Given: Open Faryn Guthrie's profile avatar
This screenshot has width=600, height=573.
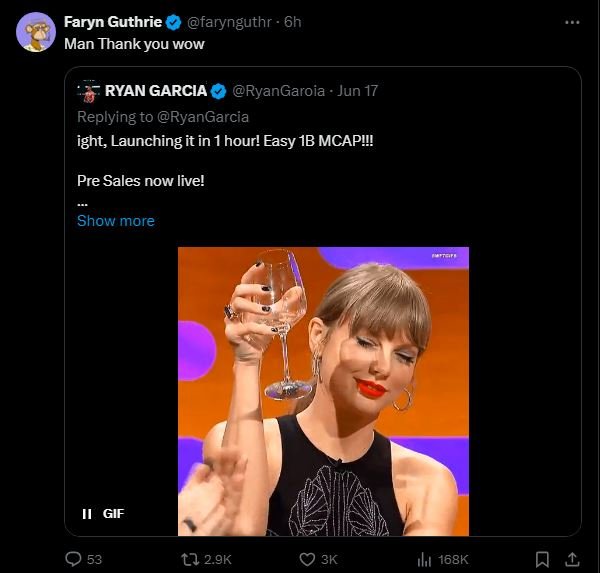Looking at the screenshot, I should click(x=36, y=32).
